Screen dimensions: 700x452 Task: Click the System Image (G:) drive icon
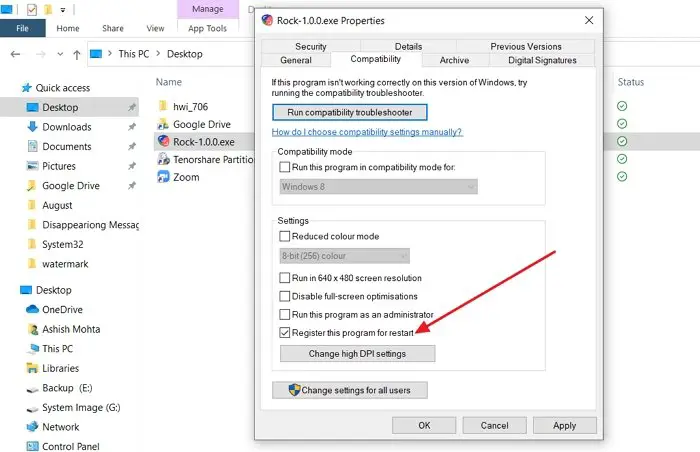pos(32,408)
